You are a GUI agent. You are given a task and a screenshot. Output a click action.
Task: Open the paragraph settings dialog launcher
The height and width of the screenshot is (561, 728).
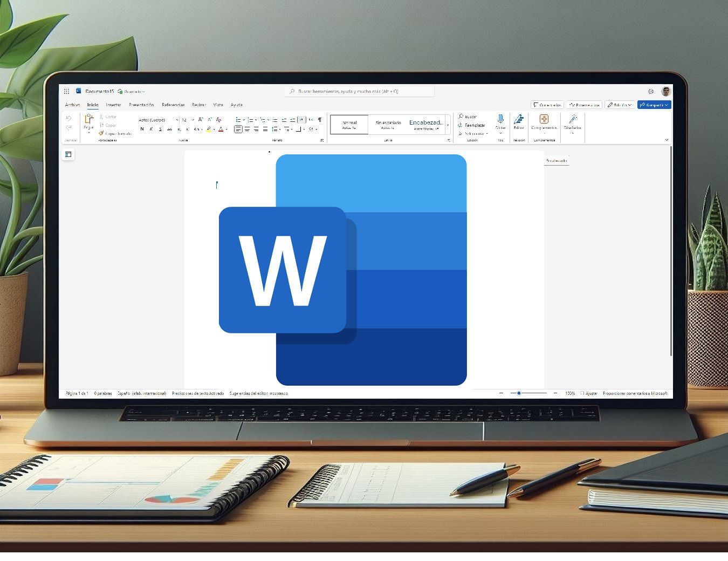click(322, 140)
